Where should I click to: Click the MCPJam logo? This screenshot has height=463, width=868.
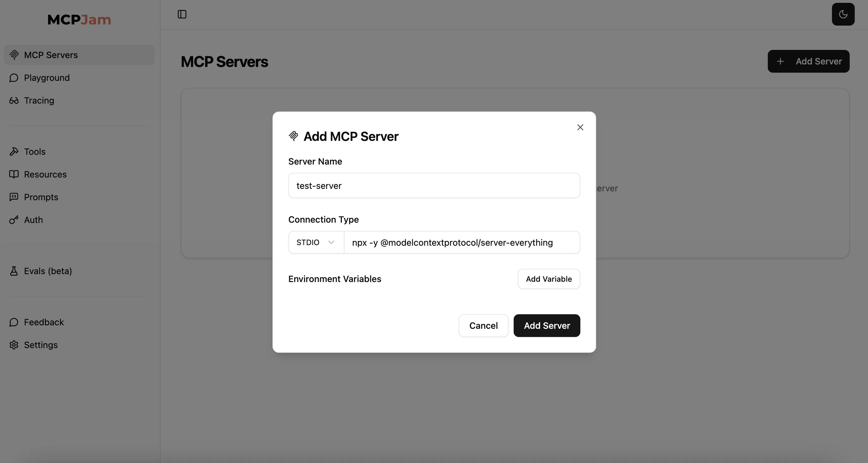[79, 20]
